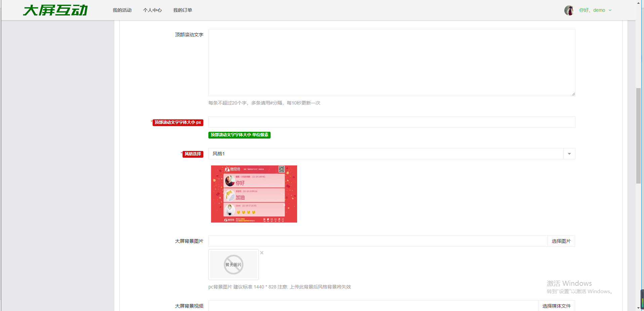The height and width of the screenshot is (311, 644).
Task: Go to 个人中心 in the top navigation
Action: pyautogui.click(x=152, y=10)
